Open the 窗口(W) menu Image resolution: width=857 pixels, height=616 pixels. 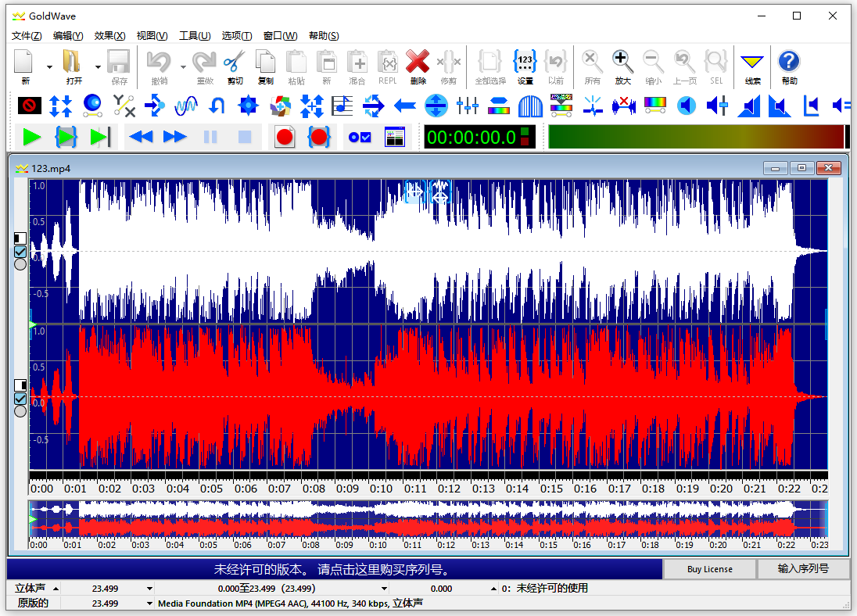coord(281,35)
